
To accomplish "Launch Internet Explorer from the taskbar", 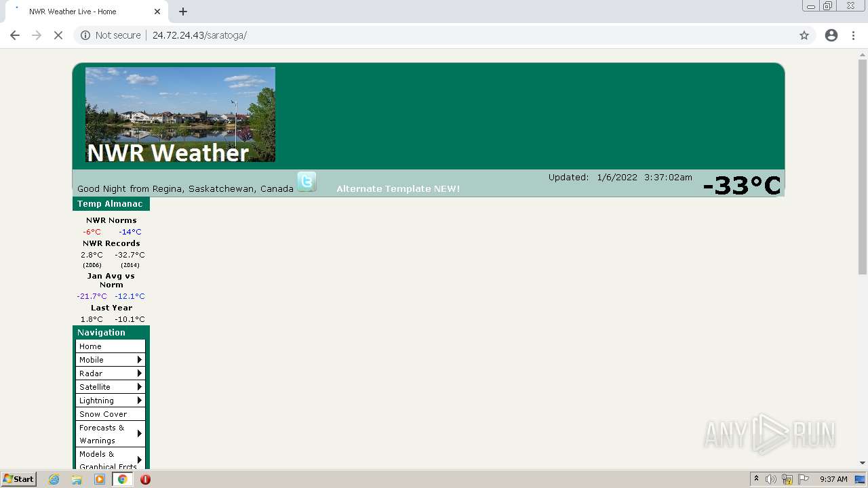I will [x=54, y=479].
